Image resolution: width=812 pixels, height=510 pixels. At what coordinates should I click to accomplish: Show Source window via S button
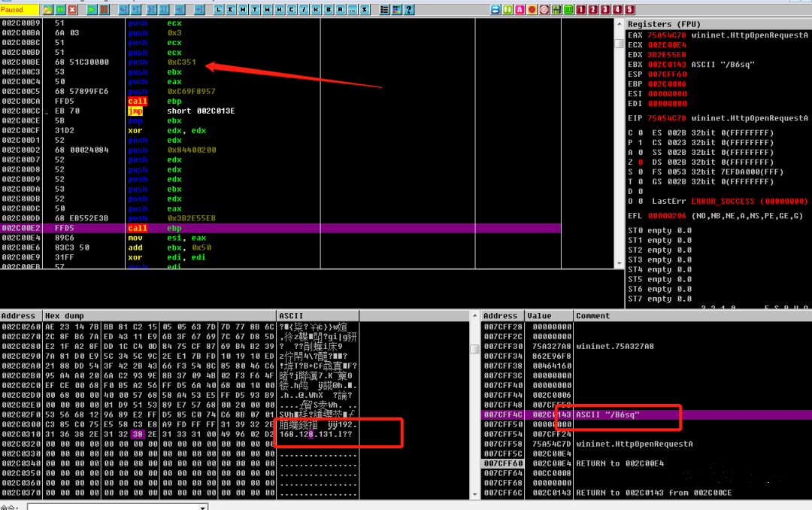point(365,10)
